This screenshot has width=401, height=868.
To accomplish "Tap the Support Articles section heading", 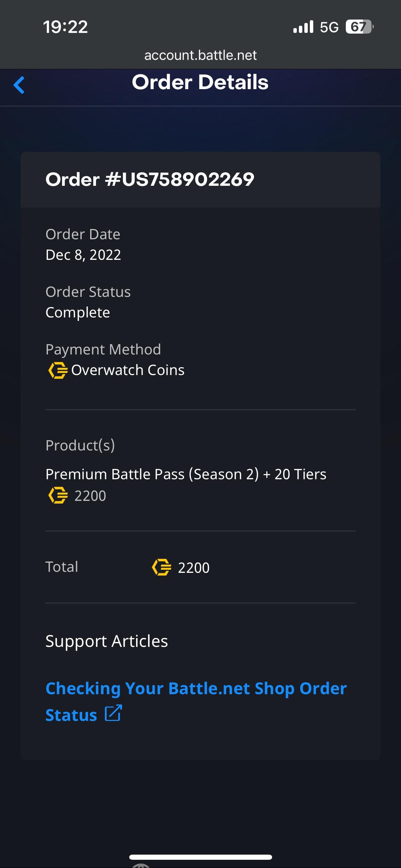I will click(107, 641).
